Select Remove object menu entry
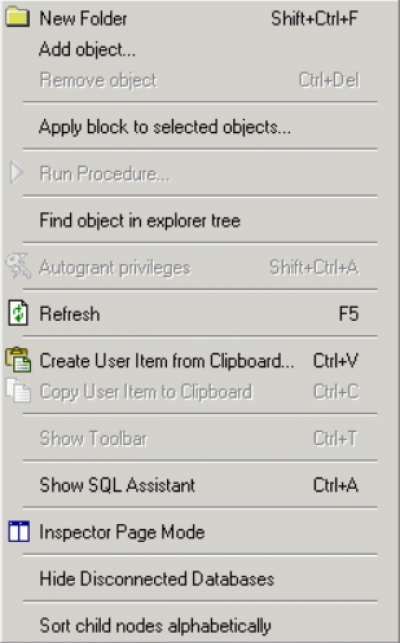The height and width of the screenshot is (643, 400). 200,80
